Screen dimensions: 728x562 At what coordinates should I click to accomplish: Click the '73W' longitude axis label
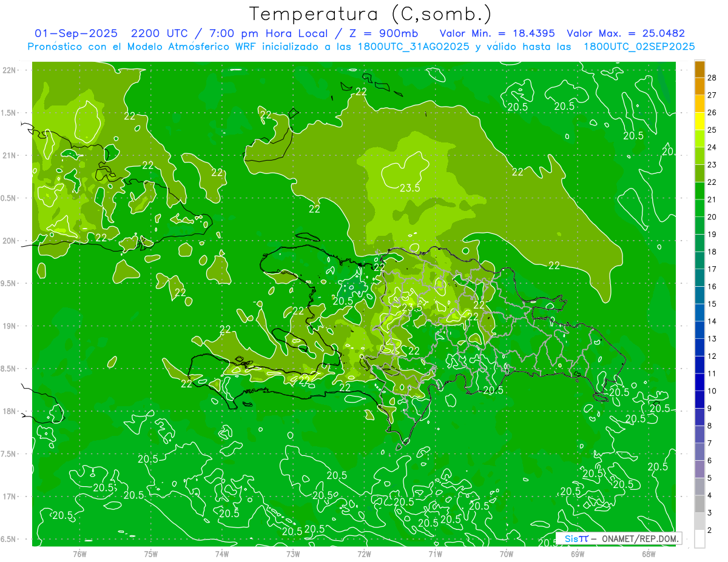tap(293, 554)
